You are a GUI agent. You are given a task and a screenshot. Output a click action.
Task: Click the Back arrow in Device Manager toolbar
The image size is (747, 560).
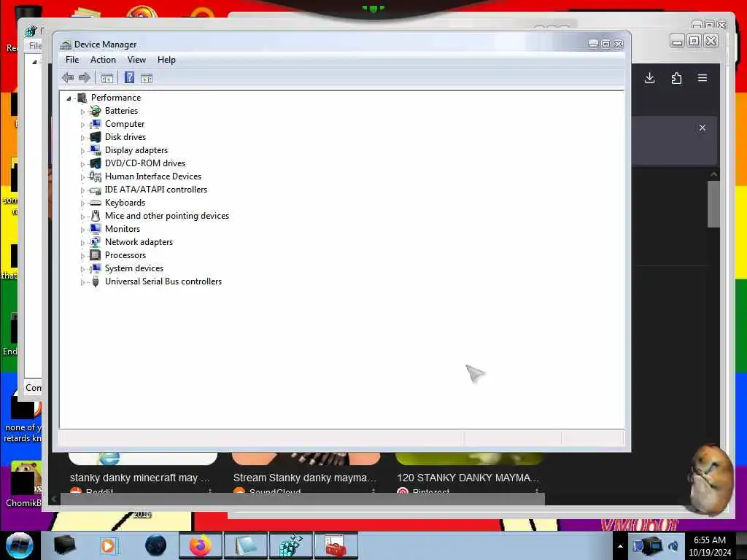pos(68,77)
